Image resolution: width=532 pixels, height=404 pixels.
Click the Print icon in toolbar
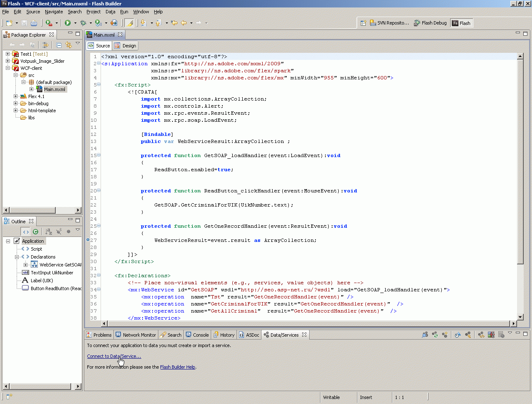click(x=34, y=23)
